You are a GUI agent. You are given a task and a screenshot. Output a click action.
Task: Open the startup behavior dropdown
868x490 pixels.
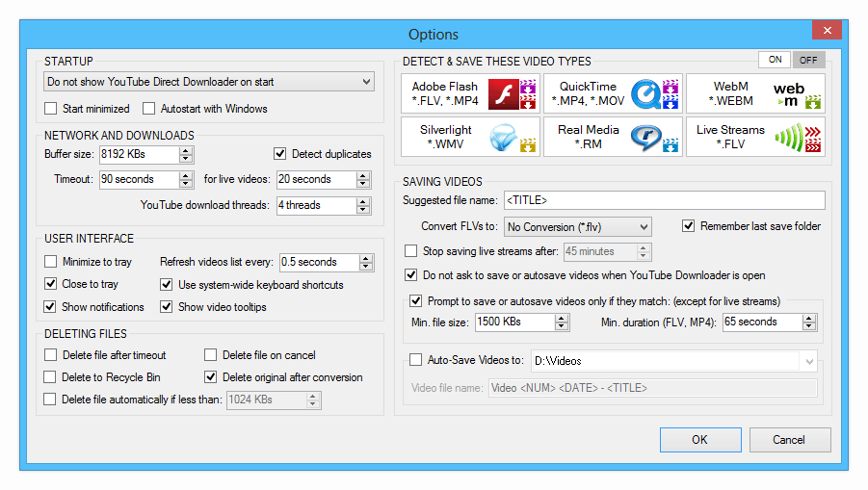(365, 83)
